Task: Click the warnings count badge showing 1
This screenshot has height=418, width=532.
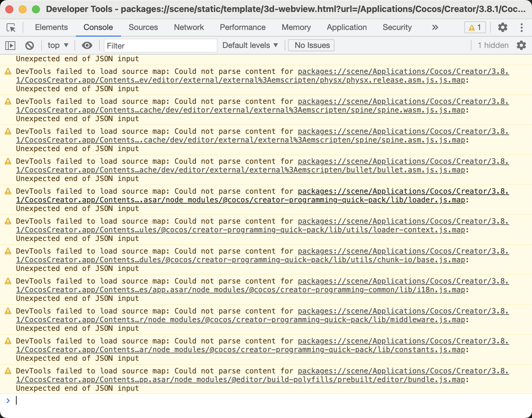Action: 475,27
